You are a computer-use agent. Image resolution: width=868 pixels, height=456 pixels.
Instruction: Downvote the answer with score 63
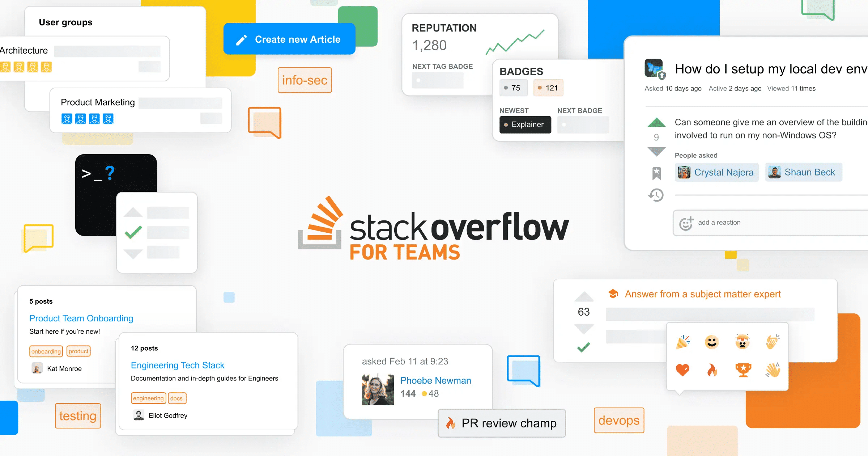click(584, 329)
